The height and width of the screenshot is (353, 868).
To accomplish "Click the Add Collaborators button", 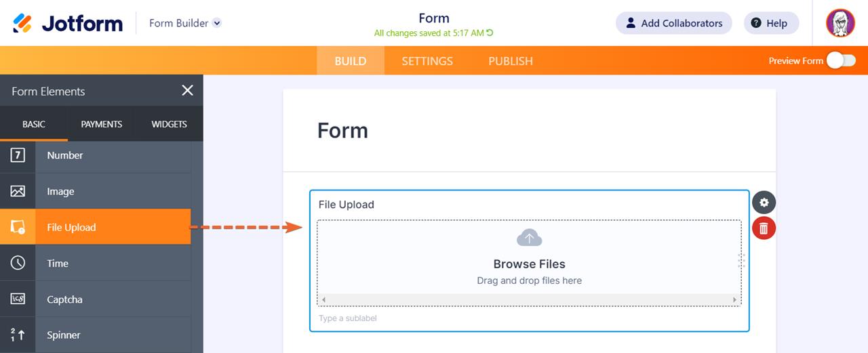I will click(x=673, y=23).
